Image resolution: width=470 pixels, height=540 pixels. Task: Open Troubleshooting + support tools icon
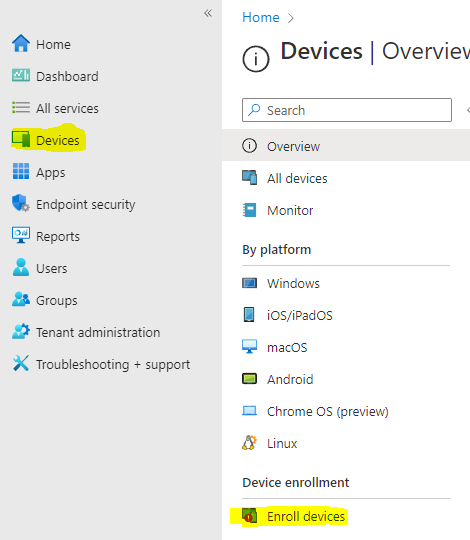click(21, 363)
